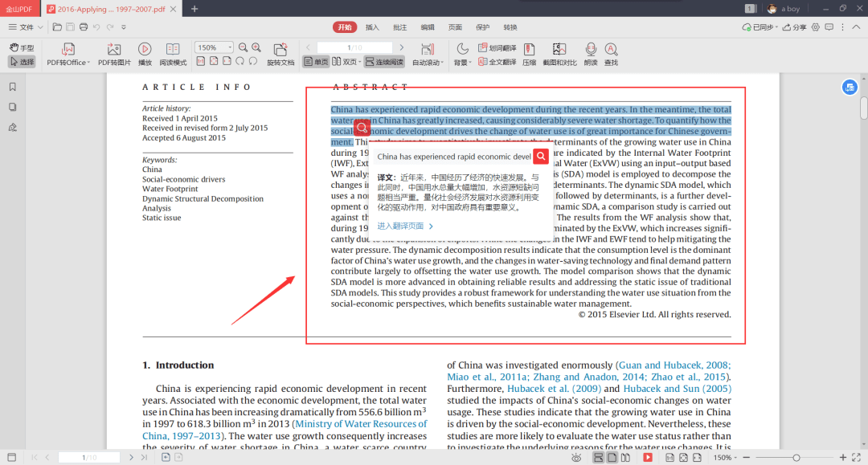Toggle 划词翻译 word-selection translation

[x=497, y=48]
